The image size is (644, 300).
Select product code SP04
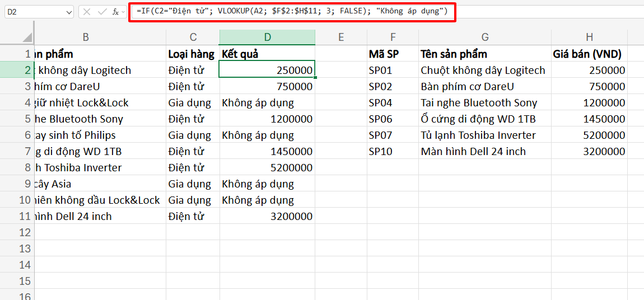[393, 102]
